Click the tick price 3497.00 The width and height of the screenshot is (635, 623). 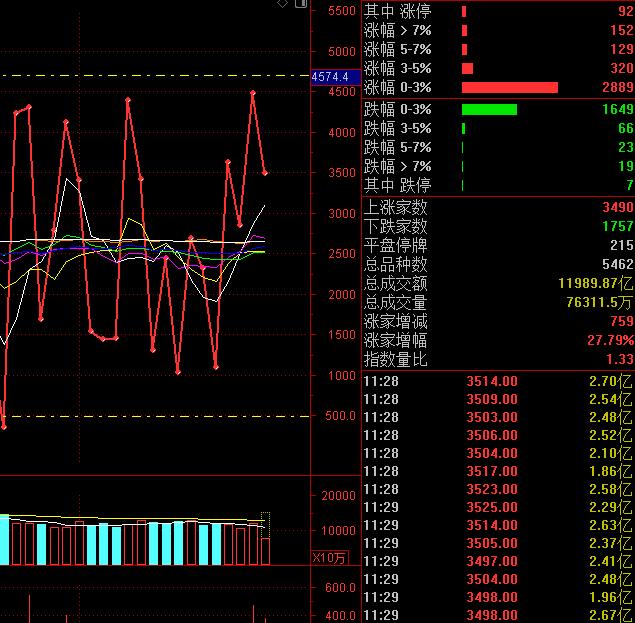pos(492,561)
